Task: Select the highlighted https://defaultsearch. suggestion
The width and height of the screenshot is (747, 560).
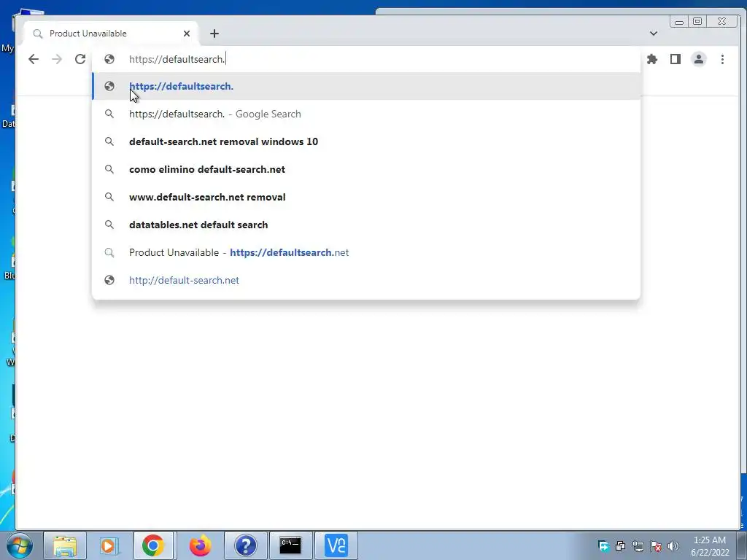Action: [x=366, y=86]
